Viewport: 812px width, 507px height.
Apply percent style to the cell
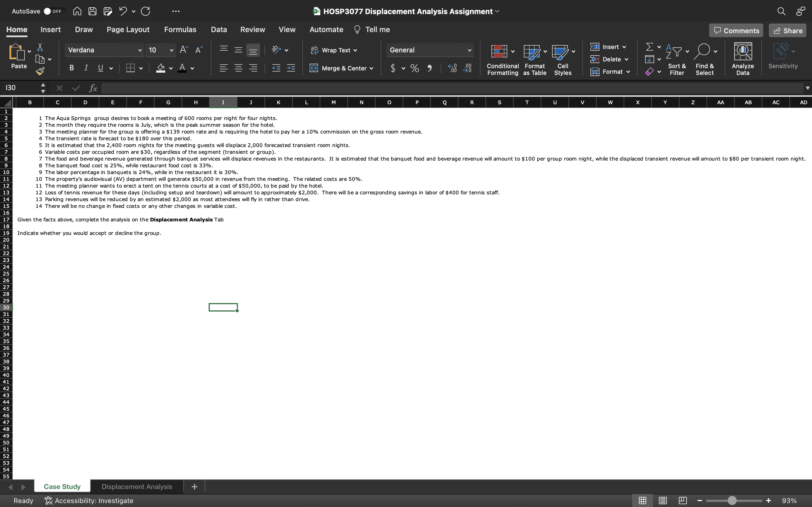414,68
